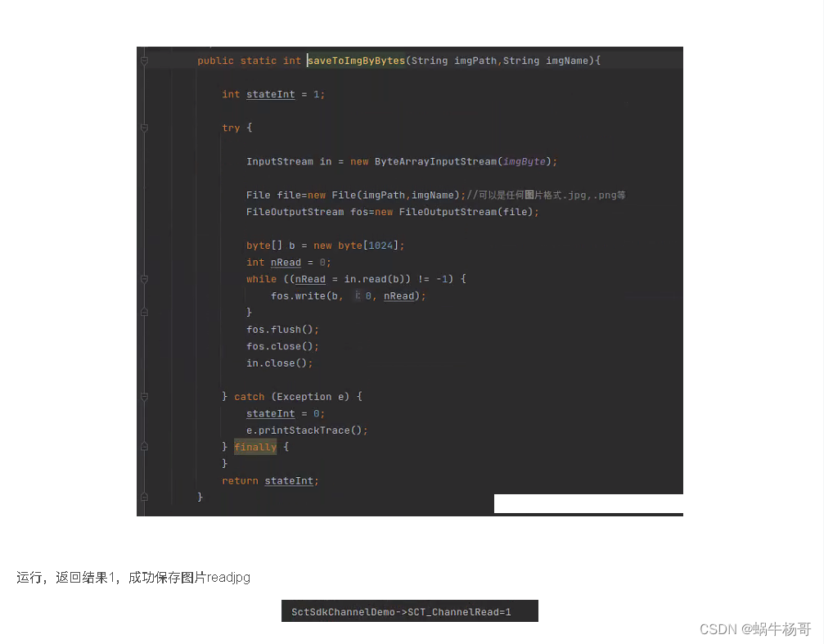Click the ByteArrayInputStream(imgByte) line
Viewport: 824px width, 644px height.
[402, 161]
